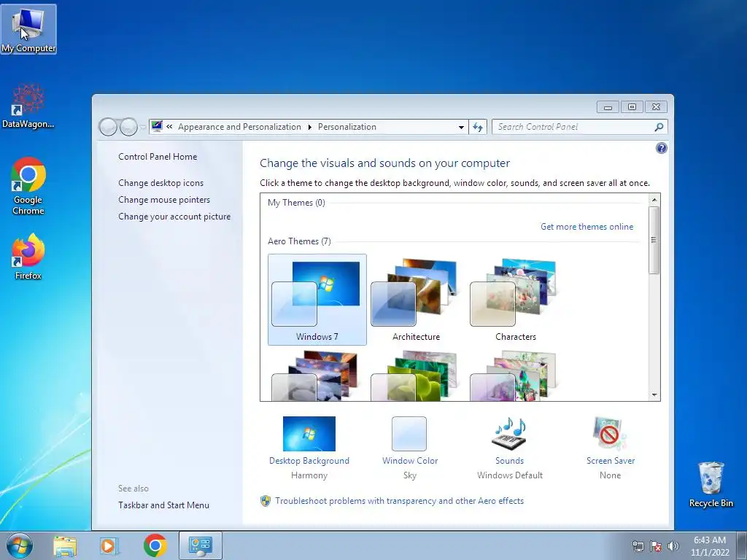
Task: Click the shield icon by Troubleshoot link
Action: (x=266, y=501)
